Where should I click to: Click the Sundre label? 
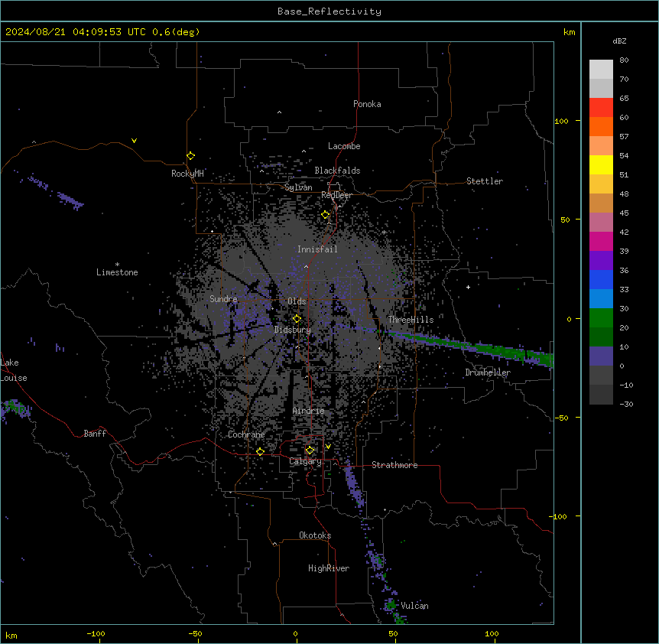pos(223,299)
